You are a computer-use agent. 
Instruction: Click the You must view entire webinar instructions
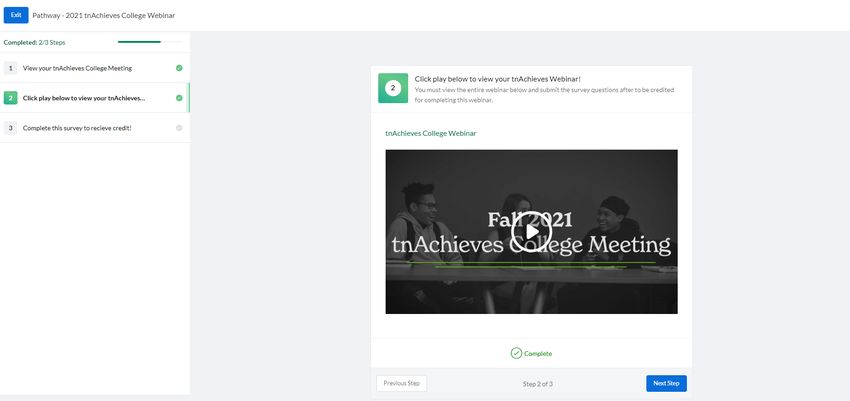point(544,95)
